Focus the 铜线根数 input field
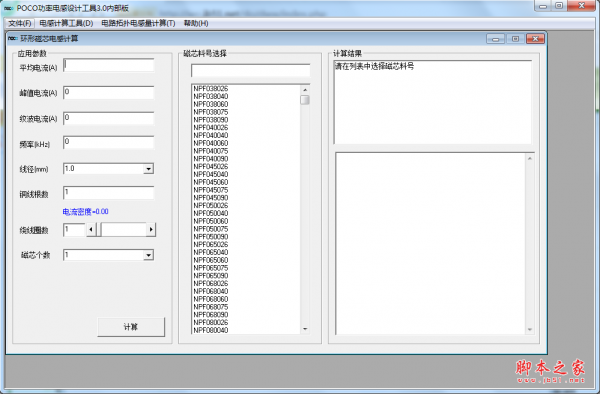Image resolution: width=600 pixels, height=394 pixels. point(109,192)
